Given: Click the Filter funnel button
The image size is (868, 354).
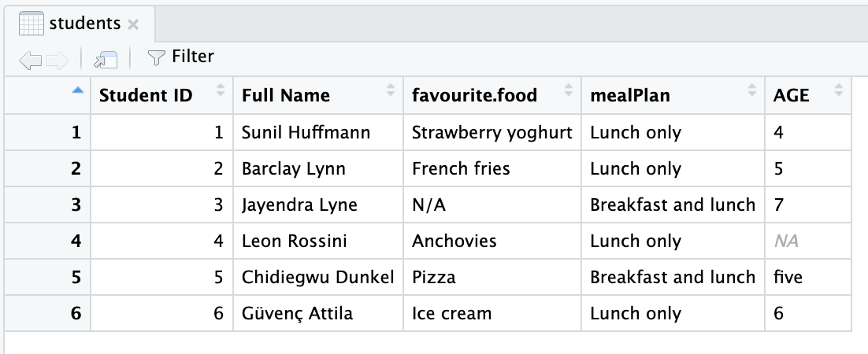Looking at the screenshot, I should coord(181,57).
